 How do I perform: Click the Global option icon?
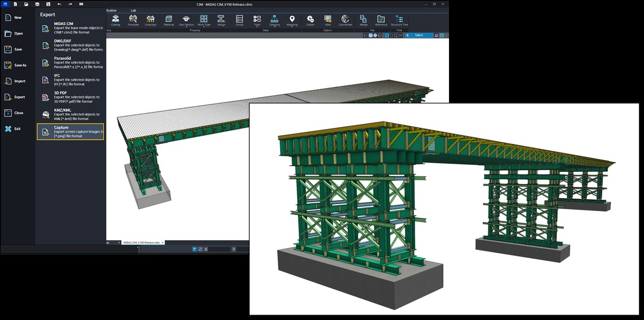coord(310,21)
